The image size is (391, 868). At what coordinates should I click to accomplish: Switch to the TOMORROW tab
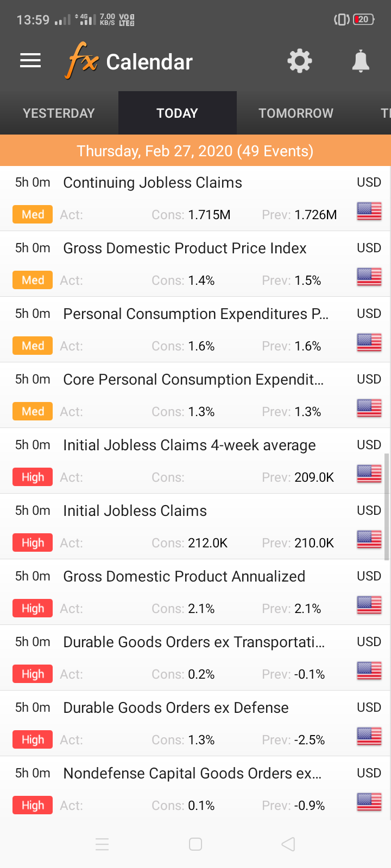pyautogui.click(x=296, y=113)
